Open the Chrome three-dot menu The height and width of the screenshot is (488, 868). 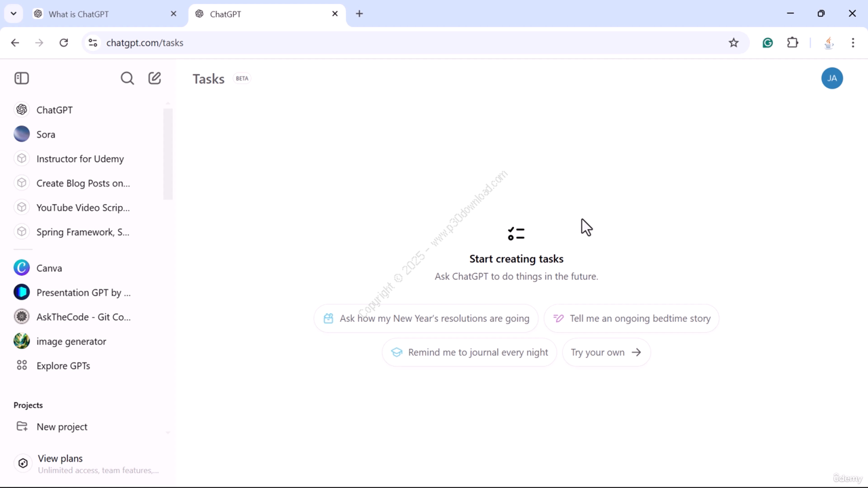tap(853, 43)
